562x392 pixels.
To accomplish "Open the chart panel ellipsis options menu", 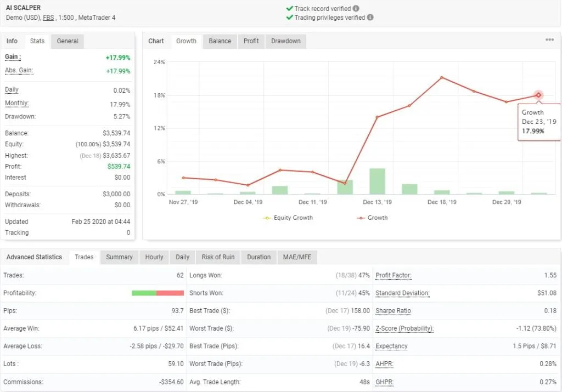I will coord(549,39).
